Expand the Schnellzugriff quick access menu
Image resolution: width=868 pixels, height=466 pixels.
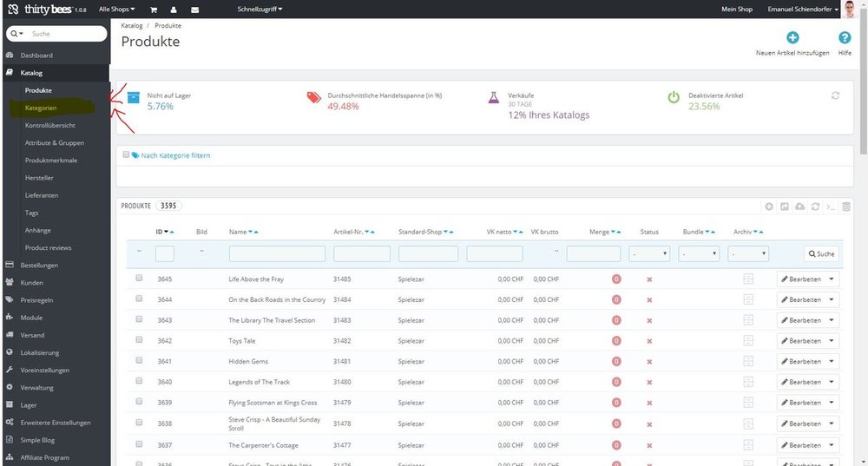(260, 10)
